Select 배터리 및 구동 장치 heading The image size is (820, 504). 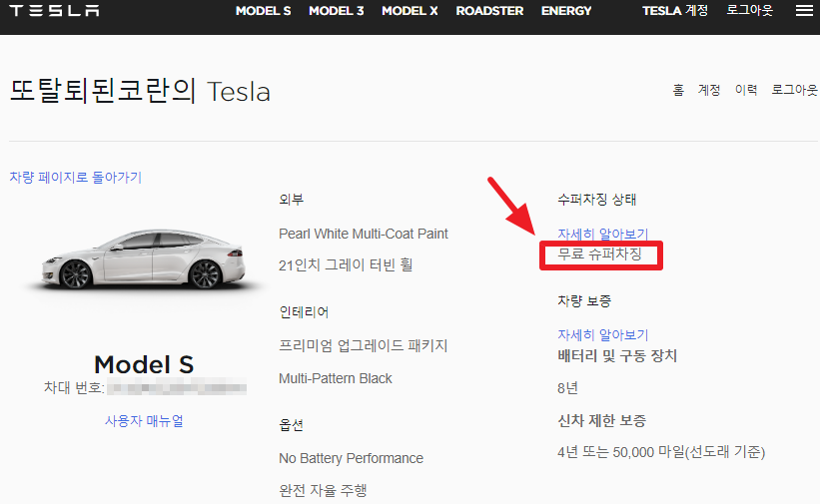[617, 356]
